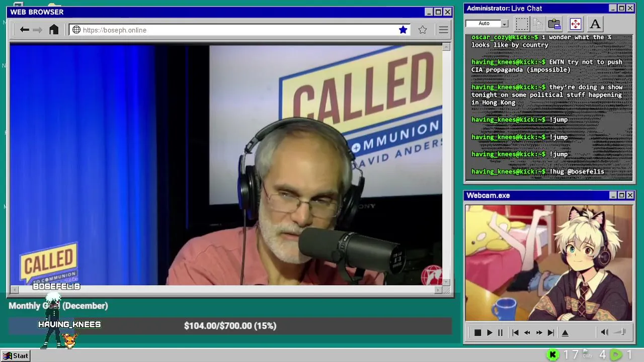The image size is (644, 362).
Task: Go forward in the Web Browser
Action: [38, 30]
